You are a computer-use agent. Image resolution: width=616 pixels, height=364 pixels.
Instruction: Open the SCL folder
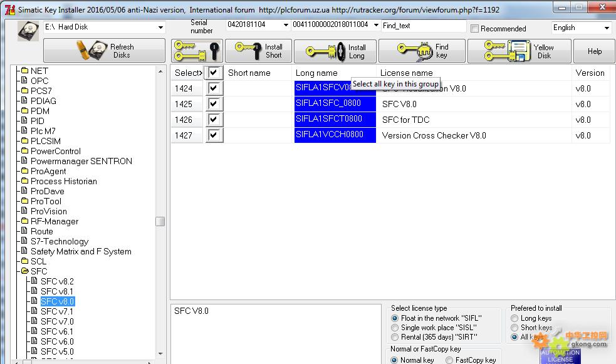point(38,261)
